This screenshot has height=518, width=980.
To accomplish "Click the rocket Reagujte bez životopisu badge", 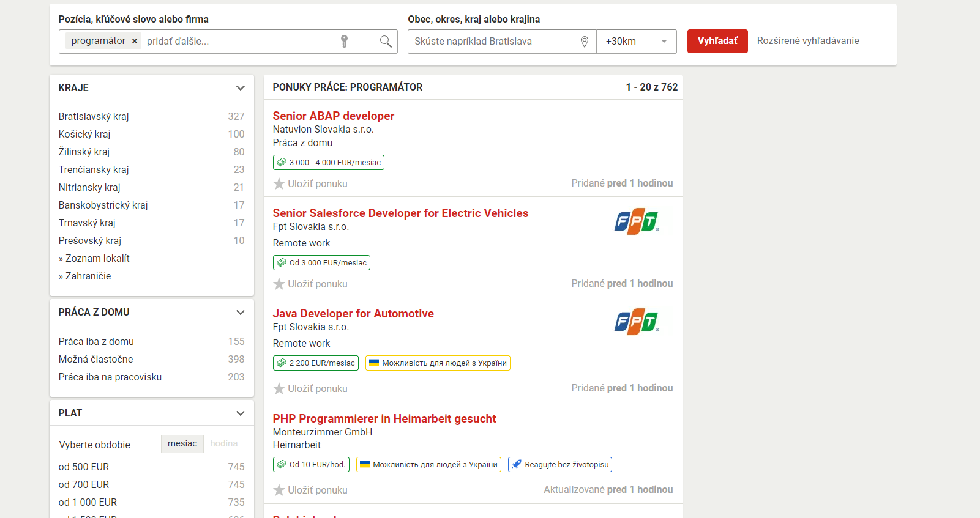I will point(559,465).
